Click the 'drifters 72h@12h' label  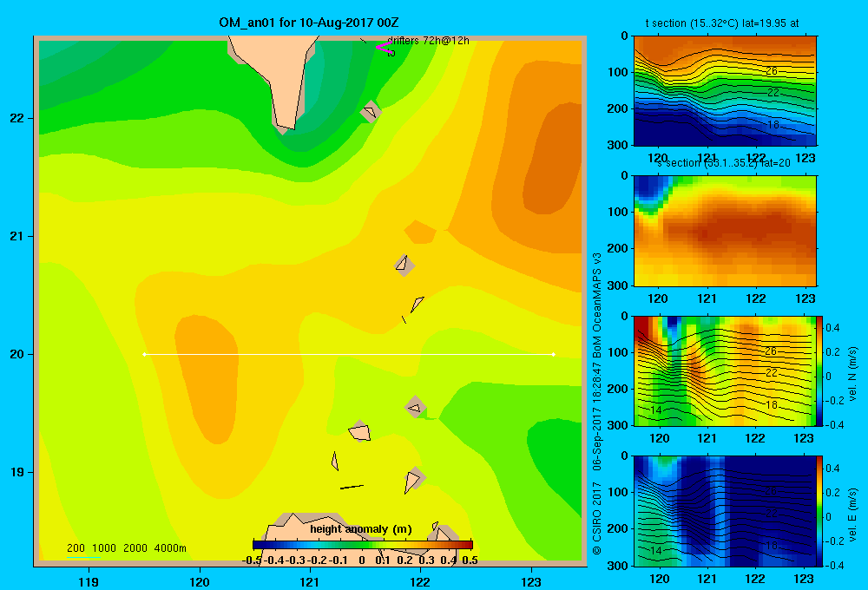(x=428, y=41)
